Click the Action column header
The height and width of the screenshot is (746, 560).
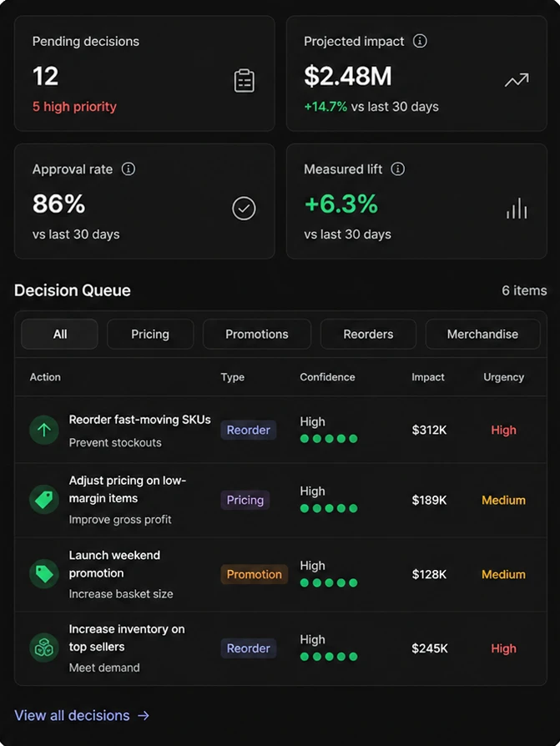(x=45, y=377)
